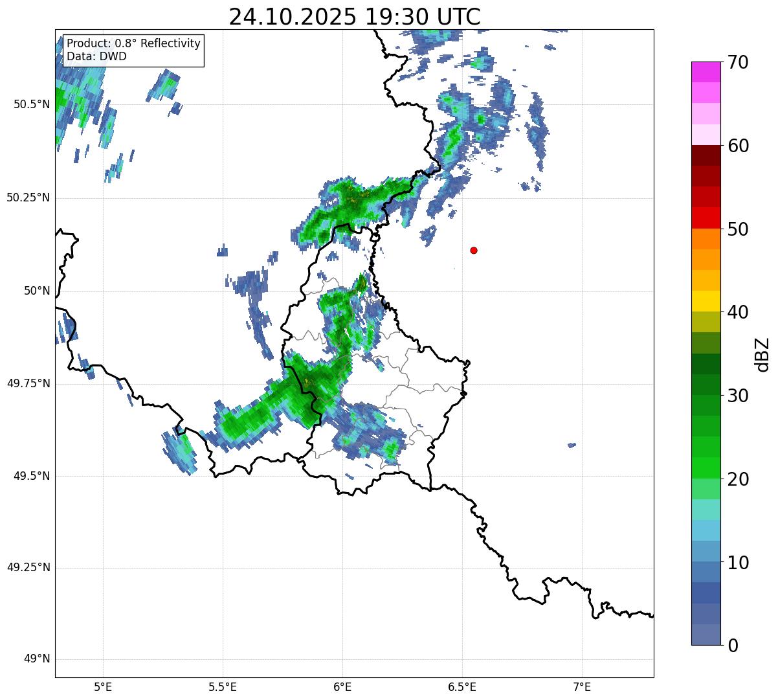
Task: Click the 49.75°N latitude label
Action: 28,383
